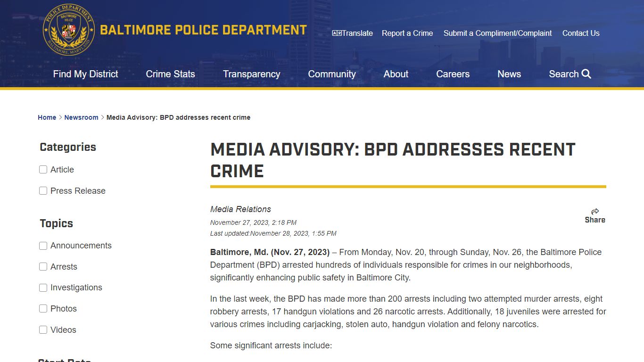Click the Media Relations author text

tap(240, 209)
